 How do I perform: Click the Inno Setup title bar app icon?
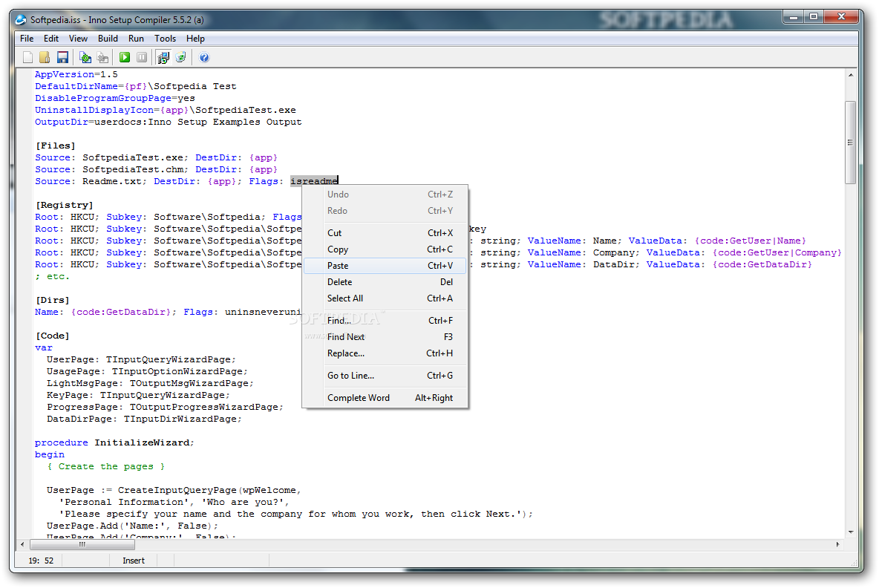pos(21,19)
